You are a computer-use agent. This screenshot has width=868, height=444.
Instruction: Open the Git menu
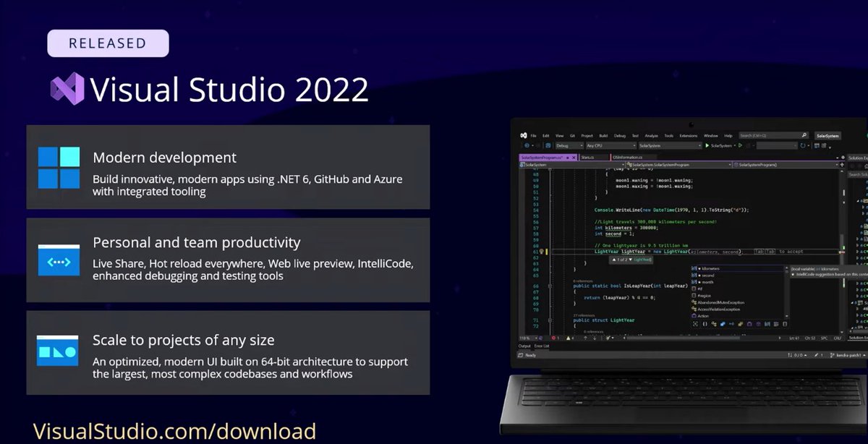point(572,136)
